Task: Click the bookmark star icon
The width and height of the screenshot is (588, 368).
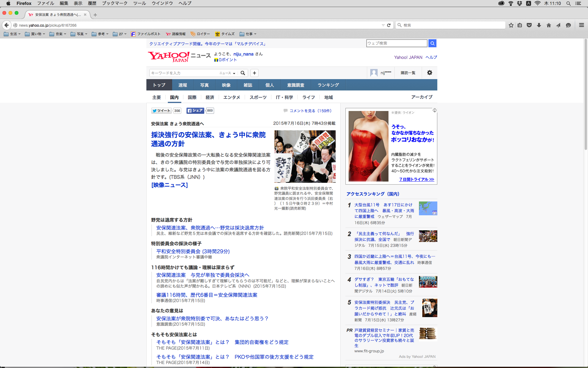Action: 511,25
